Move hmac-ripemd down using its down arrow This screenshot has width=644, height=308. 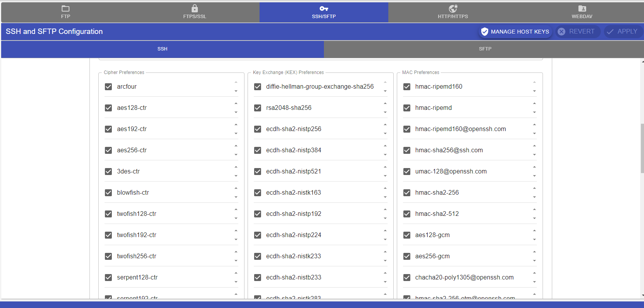[534, 113]
